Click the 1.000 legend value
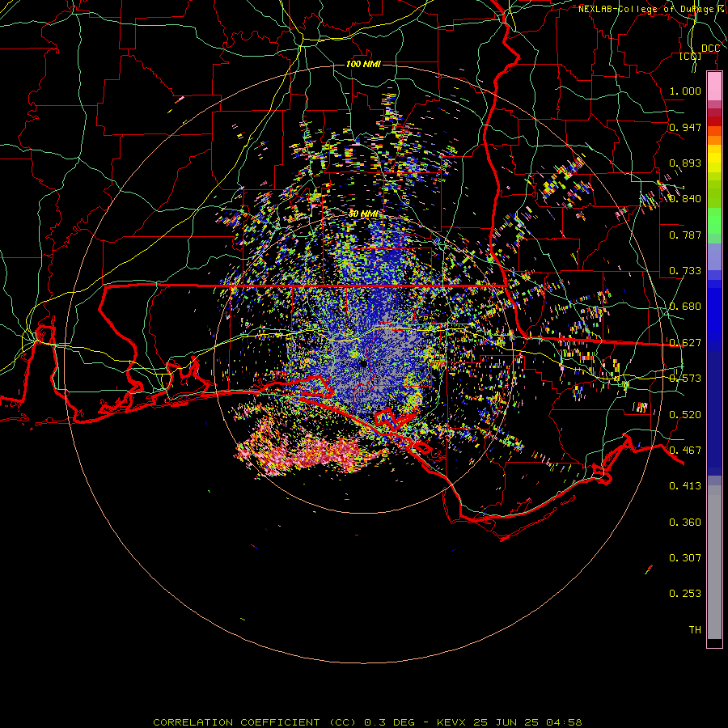The height and width of the screenshot is (728, 728). coord(685,91)
